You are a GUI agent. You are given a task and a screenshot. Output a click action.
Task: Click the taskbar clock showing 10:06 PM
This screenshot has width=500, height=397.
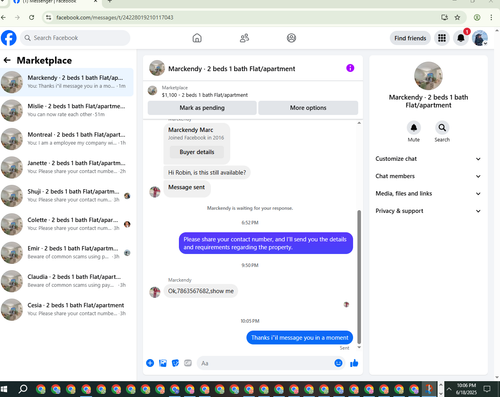click(466, 389)
